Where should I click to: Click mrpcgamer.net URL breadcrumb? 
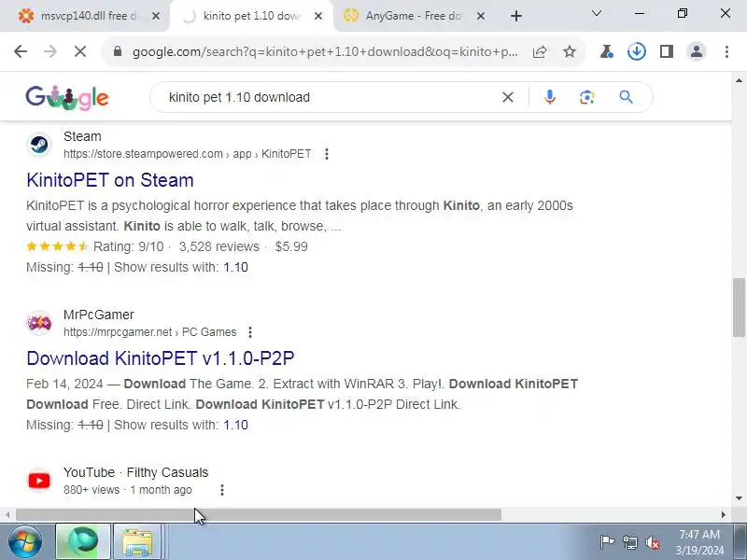[150, 332]
